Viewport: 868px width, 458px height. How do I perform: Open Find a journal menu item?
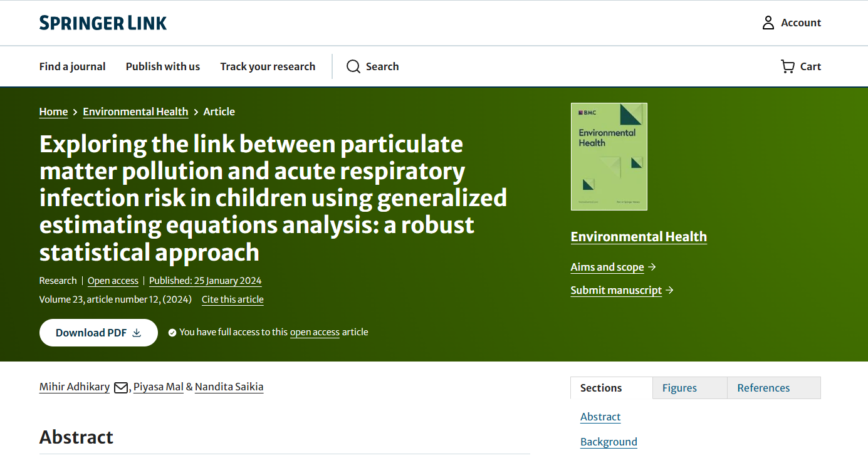coord(72,66)
